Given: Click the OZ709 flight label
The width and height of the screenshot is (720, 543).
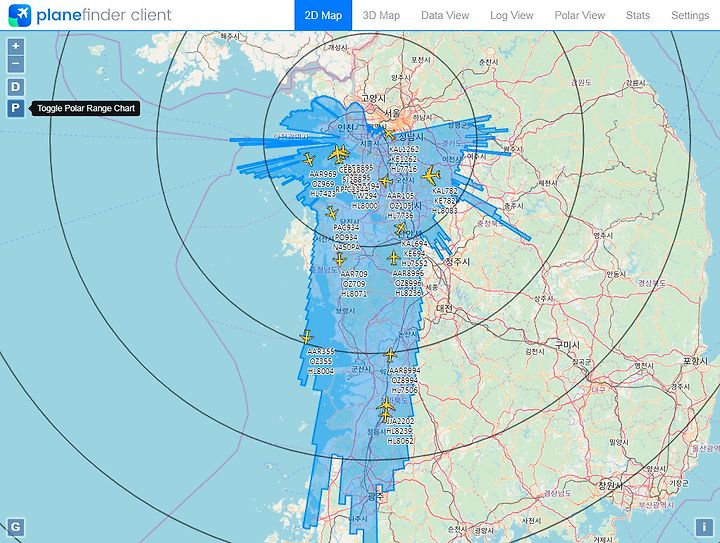Looking at the screenshot, I should tap(354, 284).
